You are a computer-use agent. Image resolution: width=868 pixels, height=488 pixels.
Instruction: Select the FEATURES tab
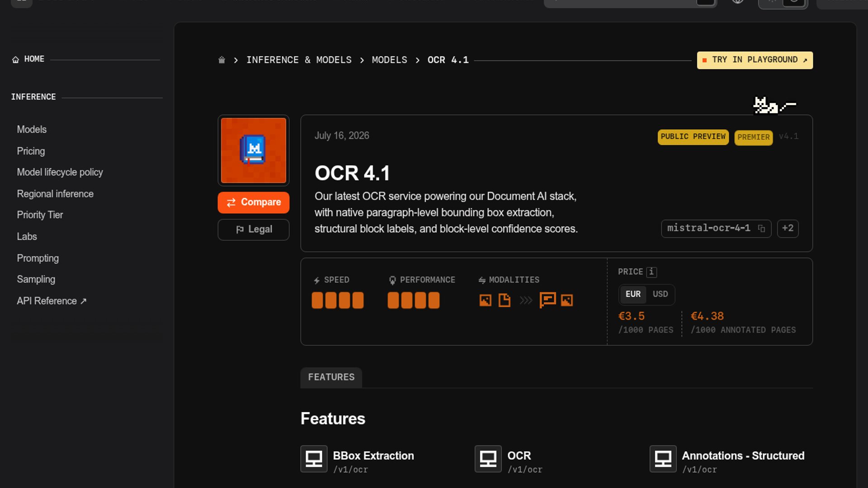[x=331, y=377]
